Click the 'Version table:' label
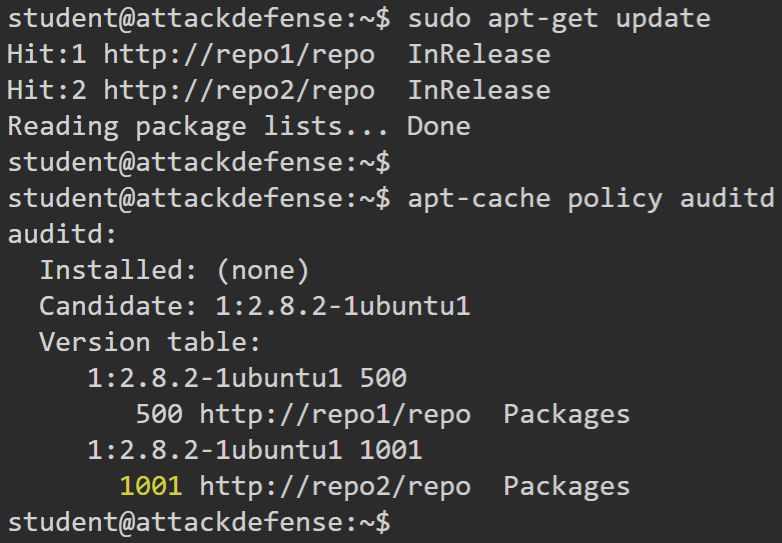 [150, 343]
